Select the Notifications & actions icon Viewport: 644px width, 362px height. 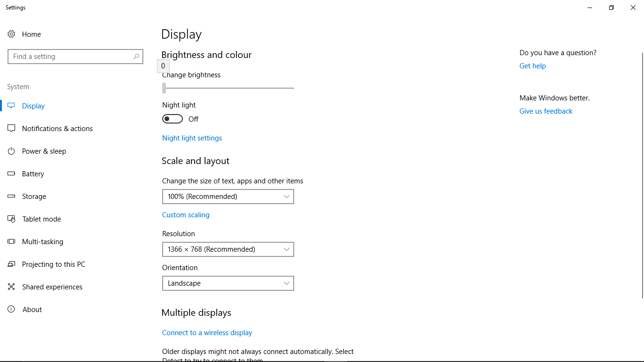pyautogui.click(x=11, y=128)
